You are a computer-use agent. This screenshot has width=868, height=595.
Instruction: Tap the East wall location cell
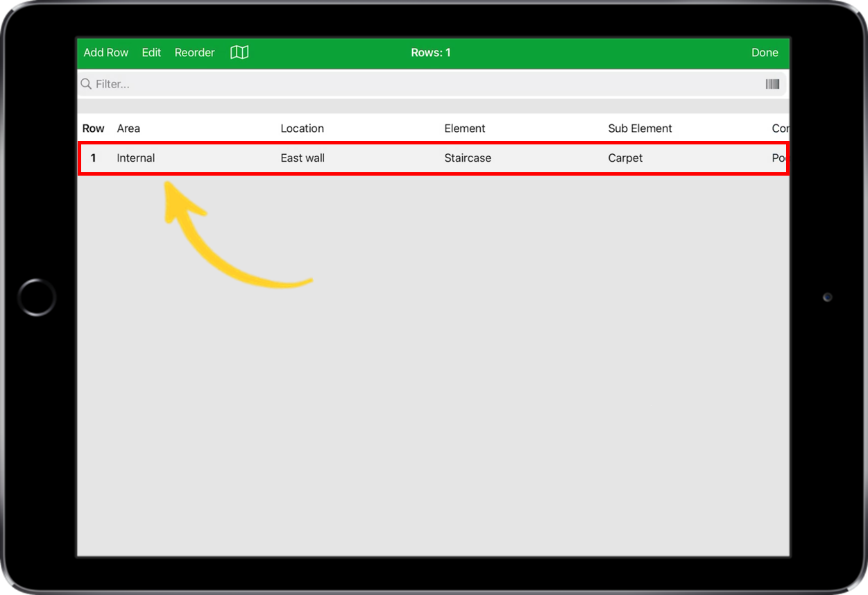pos(302,158)
